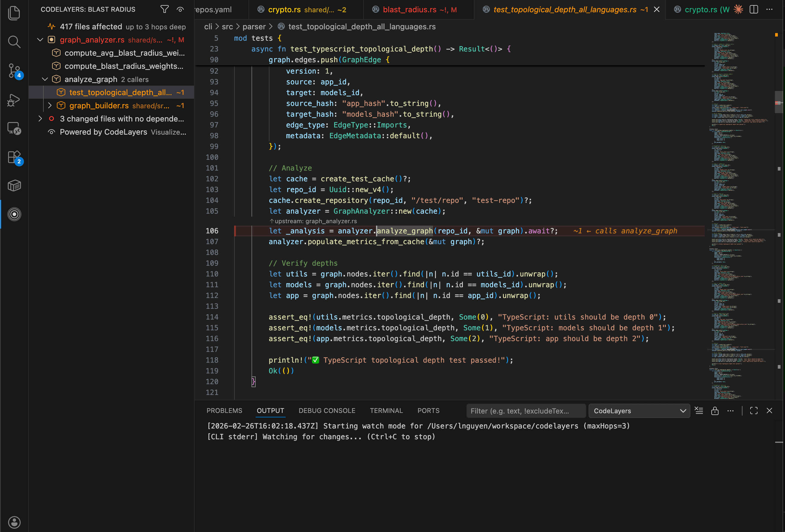The width and height of the screenshot is (785, 532).
Task: Open the CodeLayers Blast Radius sidebar icon
Action: [x=14, y=214]
